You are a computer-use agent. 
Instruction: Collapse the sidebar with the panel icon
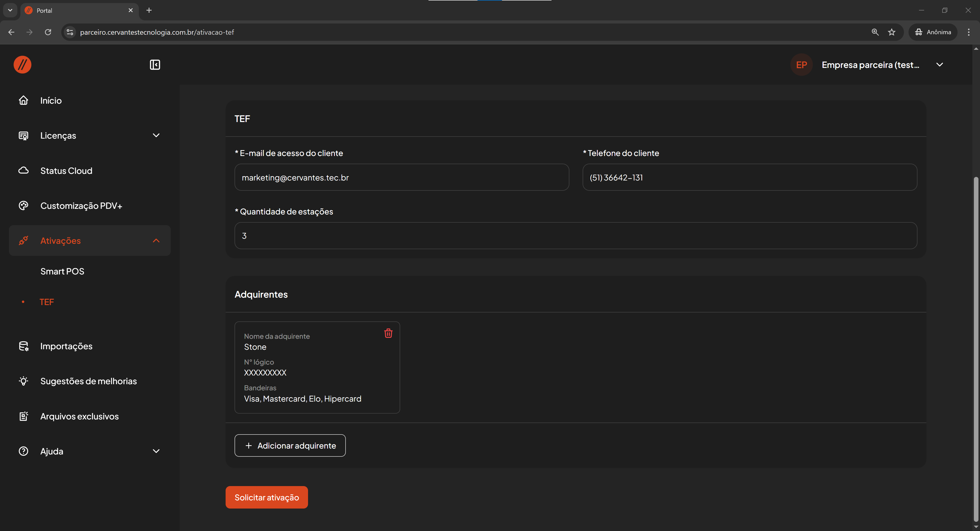tap(155, 65)
